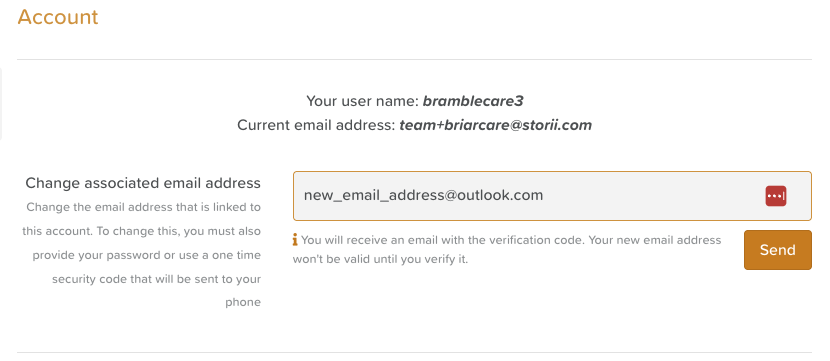Click the divider line below the Account heading
Viewport: 830px width, 361px height.
414,59
